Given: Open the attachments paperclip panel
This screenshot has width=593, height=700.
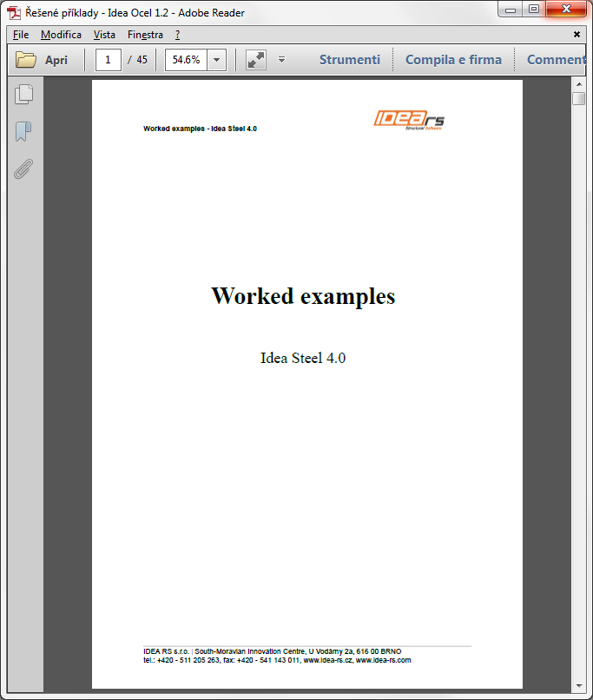Looking at the screenshot, I should 23,168.
